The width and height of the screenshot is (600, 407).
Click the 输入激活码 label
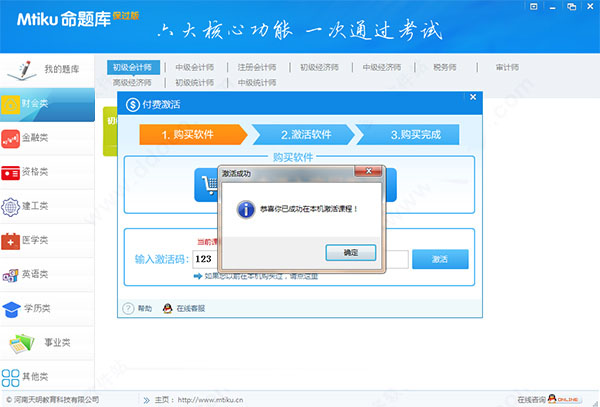click(x=162, y=259)
